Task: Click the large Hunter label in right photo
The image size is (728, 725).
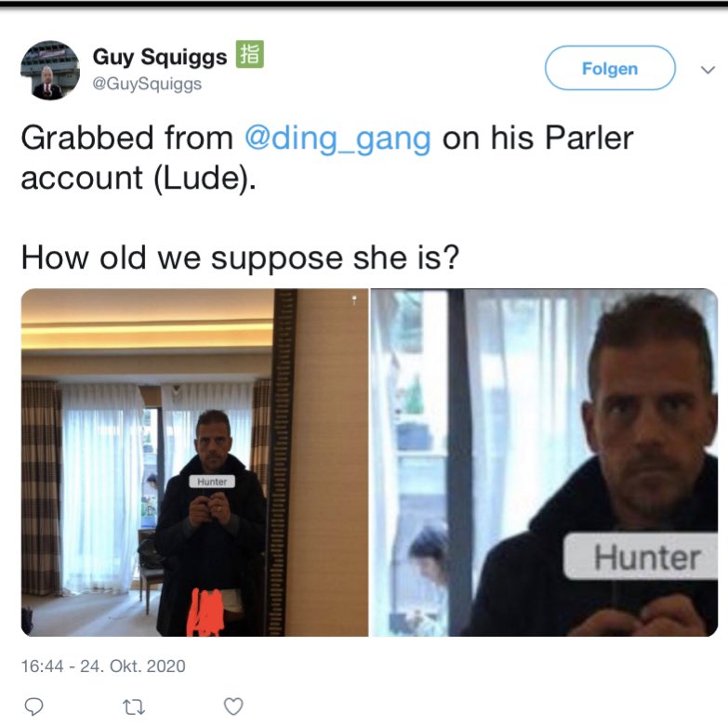Action: coord(641,557)
